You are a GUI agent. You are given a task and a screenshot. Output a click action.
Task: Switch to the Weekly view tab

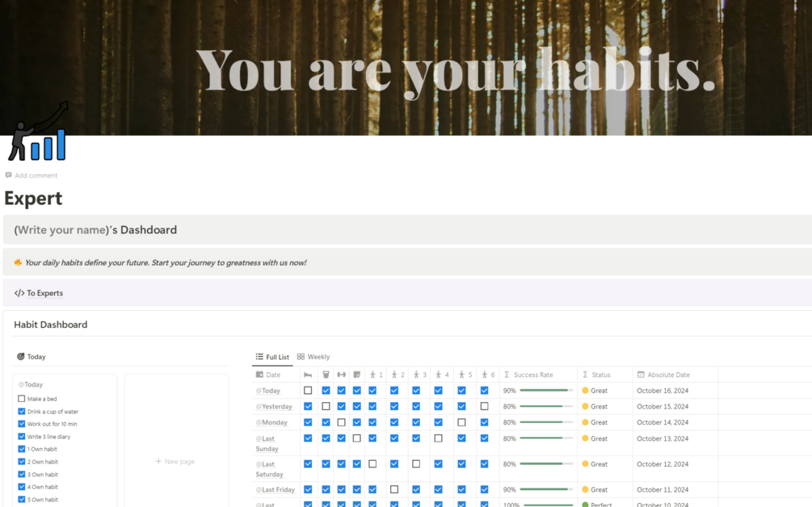[x=313, y=357]
